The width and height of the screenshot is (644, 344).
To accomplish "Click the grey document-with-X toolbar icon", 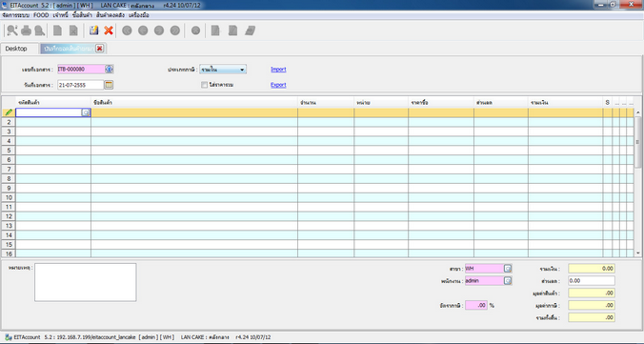I will 73,30.
